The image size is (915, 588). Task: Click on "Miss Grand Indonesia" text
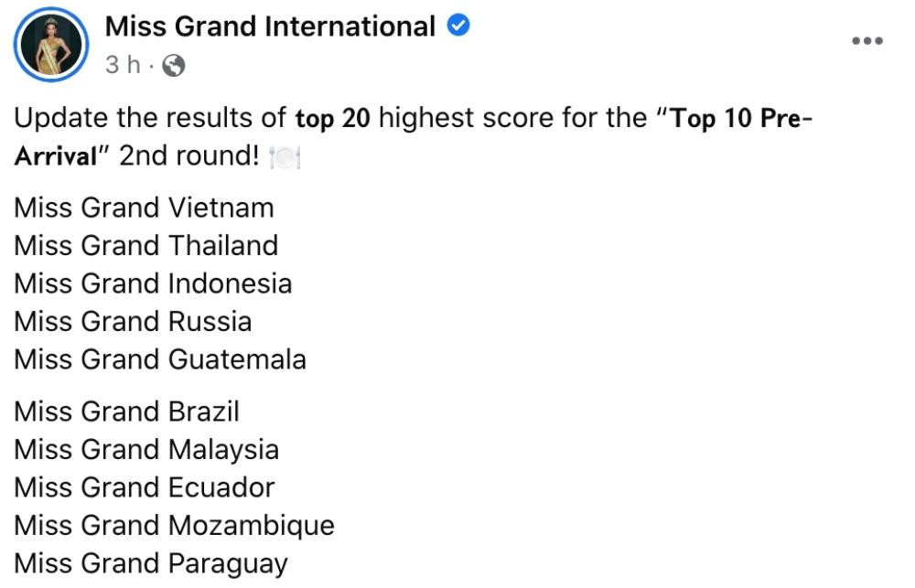(153, 283)
